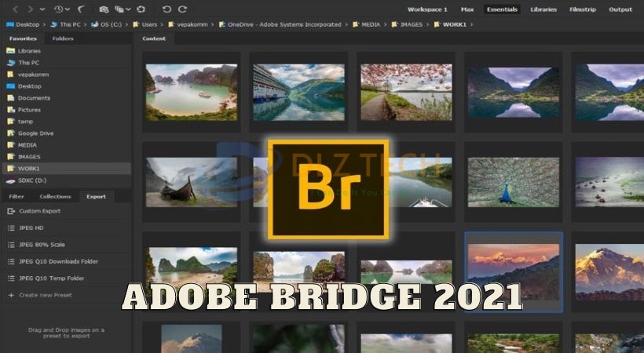Click the Return to Photoshop boomerang icon
644x353 pixels.
(x=82, y=9)
